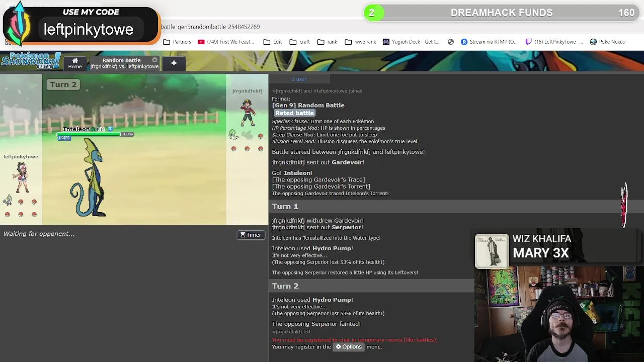The width and height of the screenshot is (644, 362).
Task: Open the craft bookmark folder
Action: 300,42
